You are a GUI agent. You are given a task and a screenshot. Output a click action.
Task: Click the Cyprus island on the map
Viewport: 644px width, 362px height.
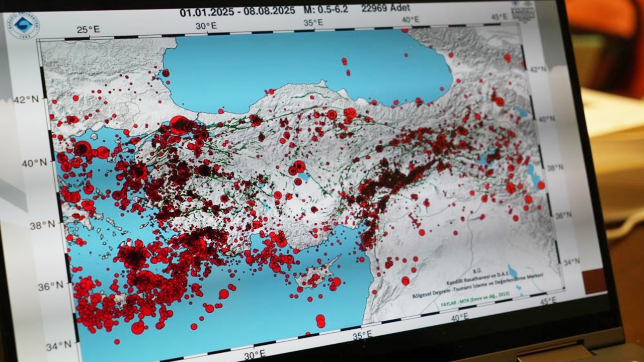(314, 275)
